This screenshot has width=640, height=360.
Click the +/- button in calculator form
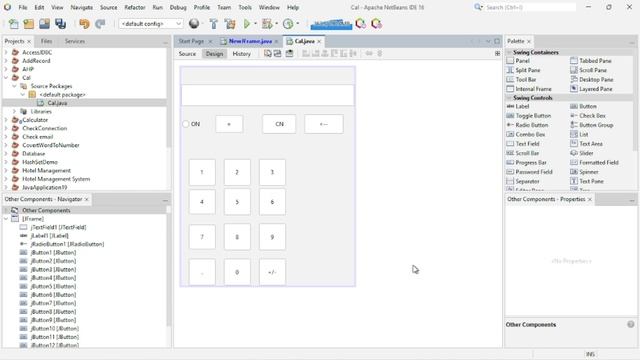[x=272, y=272]
